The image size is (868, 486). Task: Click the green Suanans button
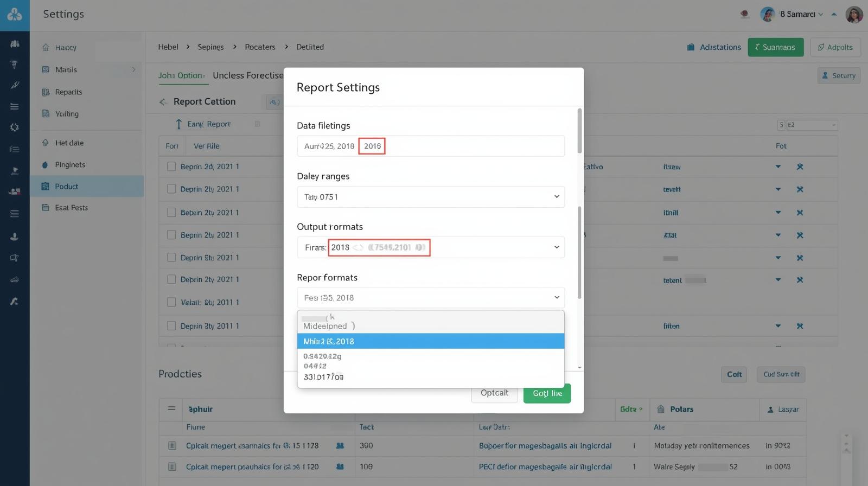(x=775, y=47)
